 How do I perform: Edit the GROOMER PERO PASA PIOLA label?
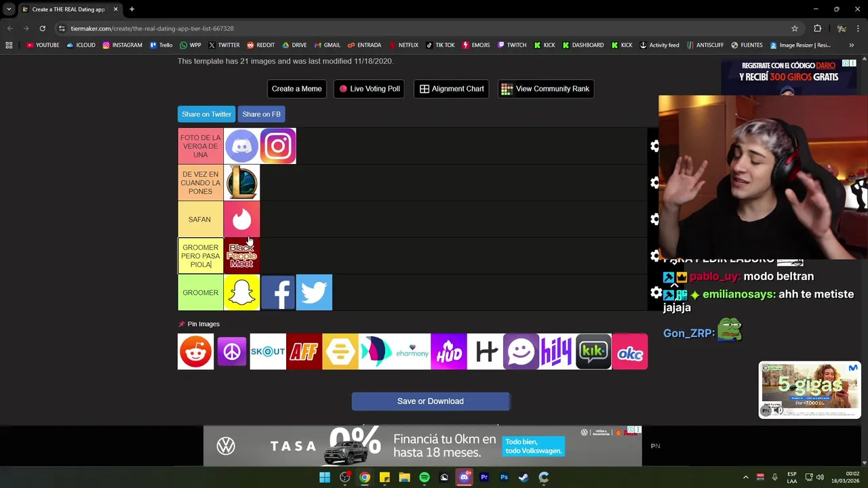[200, 256]
